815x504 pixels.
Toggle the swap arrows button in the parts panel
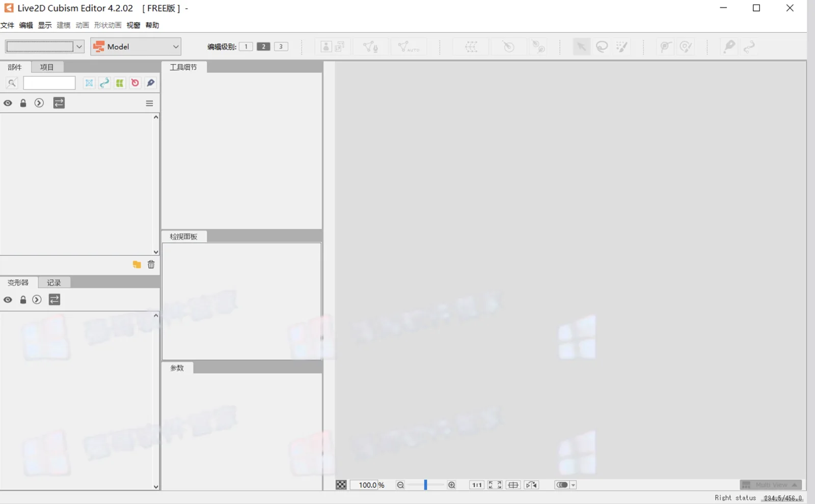click(59, 103)
